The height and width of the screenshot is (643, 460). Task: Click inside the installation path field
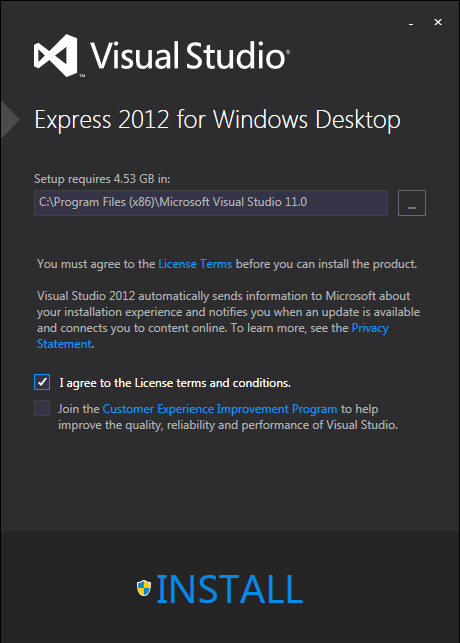(211, 203)
